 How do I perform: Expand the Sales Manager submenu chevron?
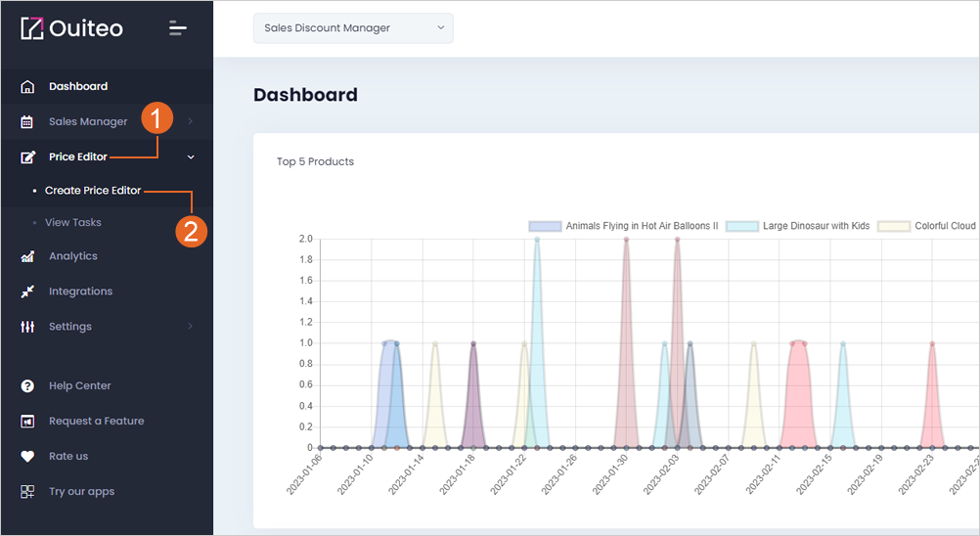pyautogui.click(x=190, y=121)
